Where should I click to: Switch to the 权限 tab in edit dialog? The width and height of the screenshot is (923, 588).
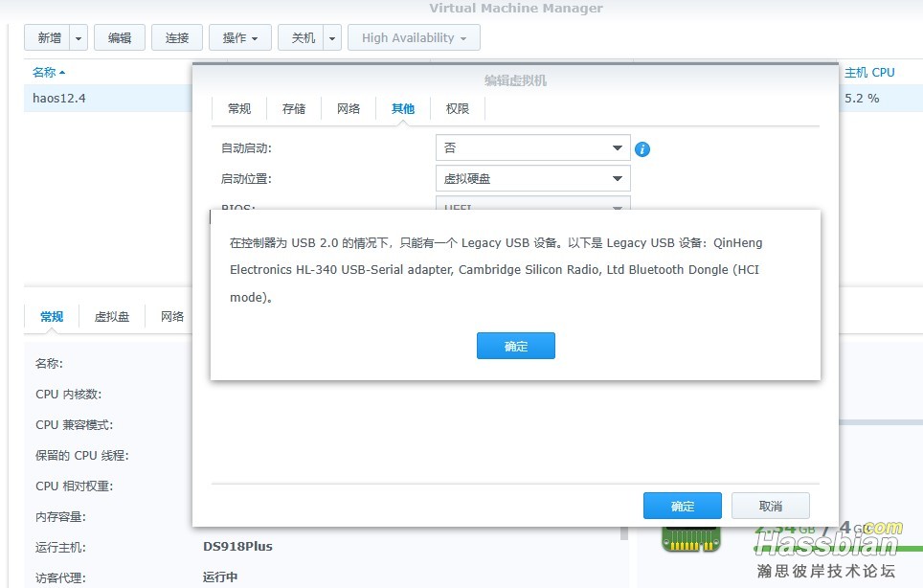[458, 108]
